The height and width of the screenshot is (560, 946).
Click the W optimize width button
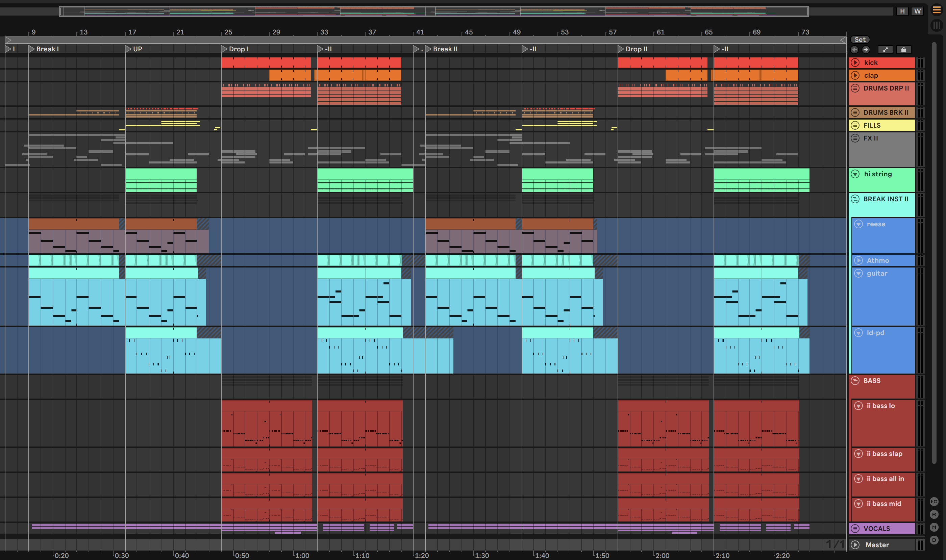pos(917,11)
